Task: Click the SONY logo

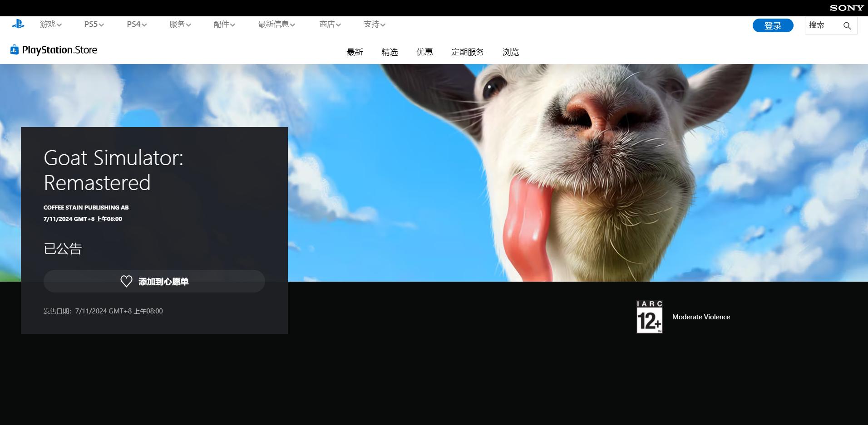Action: pyautogui.click(x=847, y=8)
